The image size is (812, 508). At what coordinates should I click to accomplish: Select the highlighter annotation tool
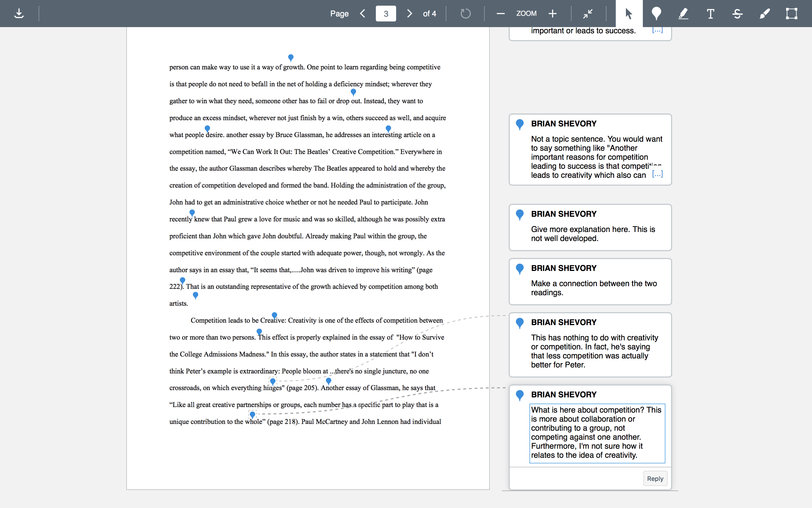(x=683, y=14)
